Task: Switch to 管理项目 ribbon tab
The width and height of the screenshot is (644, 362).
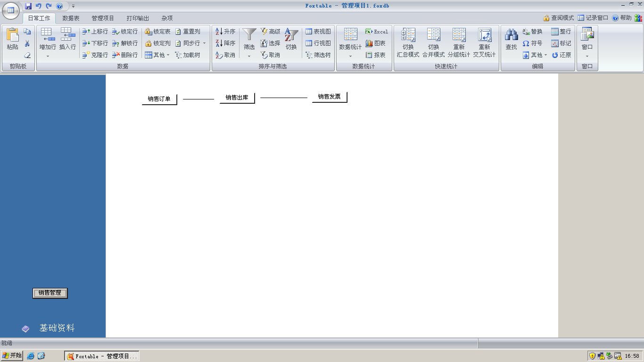Action: click(x=103, y=18)
